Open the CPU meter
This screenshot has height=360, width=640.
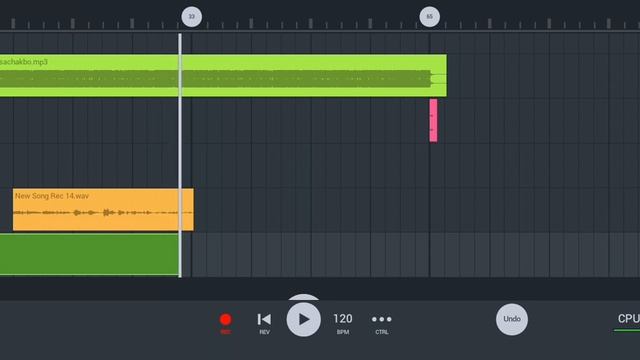628,322
